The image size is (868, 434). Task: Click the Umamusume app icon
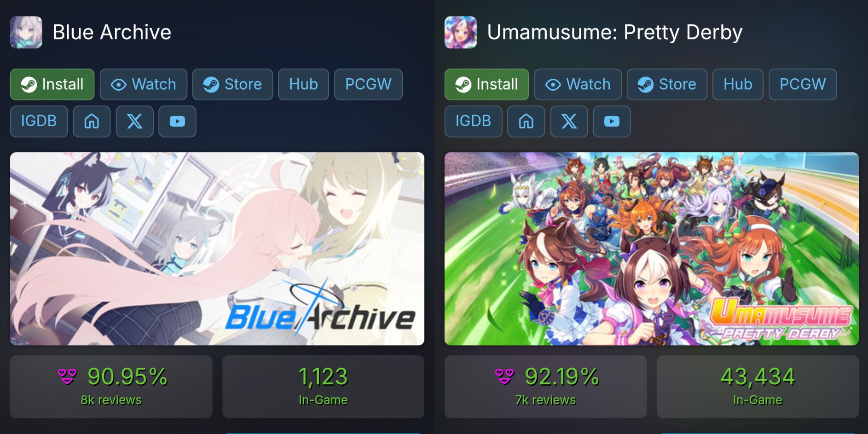tap(461, 32)
